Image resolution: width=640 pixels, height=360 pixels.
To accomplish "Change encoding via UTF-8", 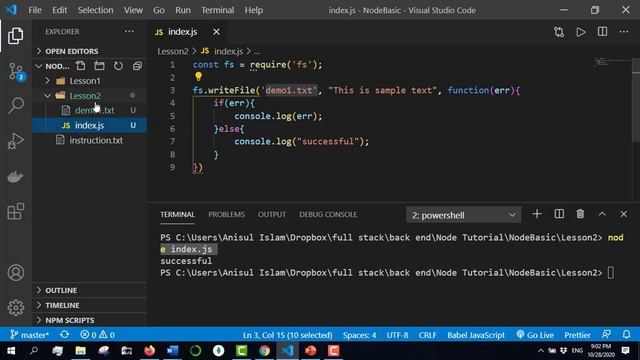I will (398, 335).
